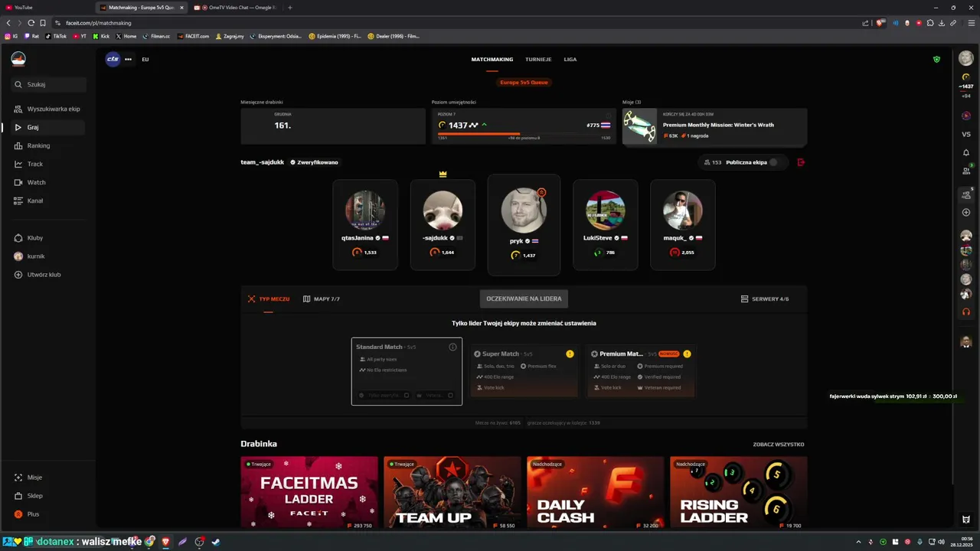Open notifications bell in right sidebar
This screenshot has width=980, height=551.
[966, 152]
